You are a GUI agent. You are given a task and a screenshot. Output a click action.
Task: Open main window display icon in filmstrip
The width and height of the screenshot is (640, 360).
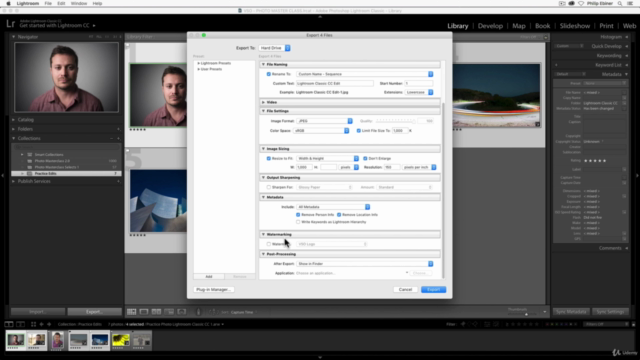tap(9, 324)
